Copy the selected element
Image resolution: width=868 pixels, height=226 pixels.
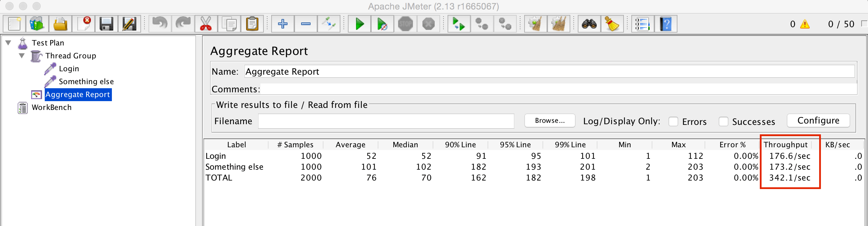229,24
